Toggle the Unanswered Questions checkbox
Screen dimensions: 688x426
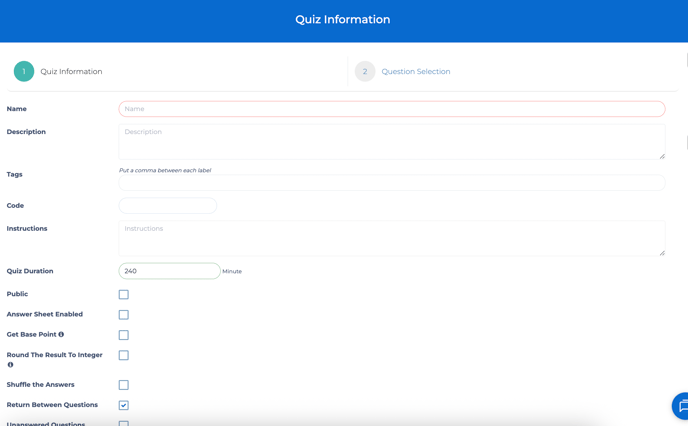click(x=124, y=423)
